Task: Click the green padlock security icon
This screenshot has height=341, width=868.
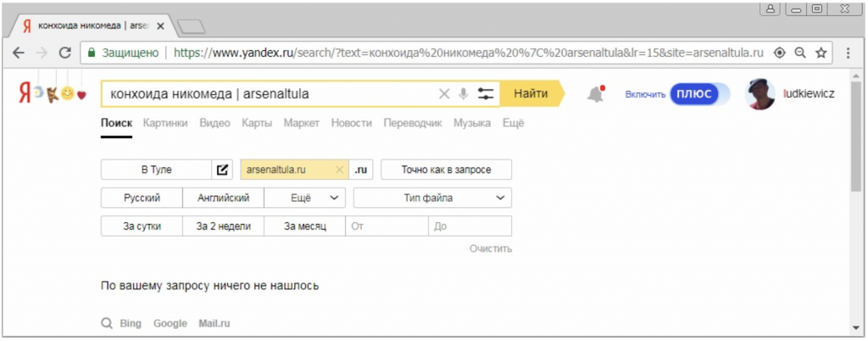Action: pos(92,53)
